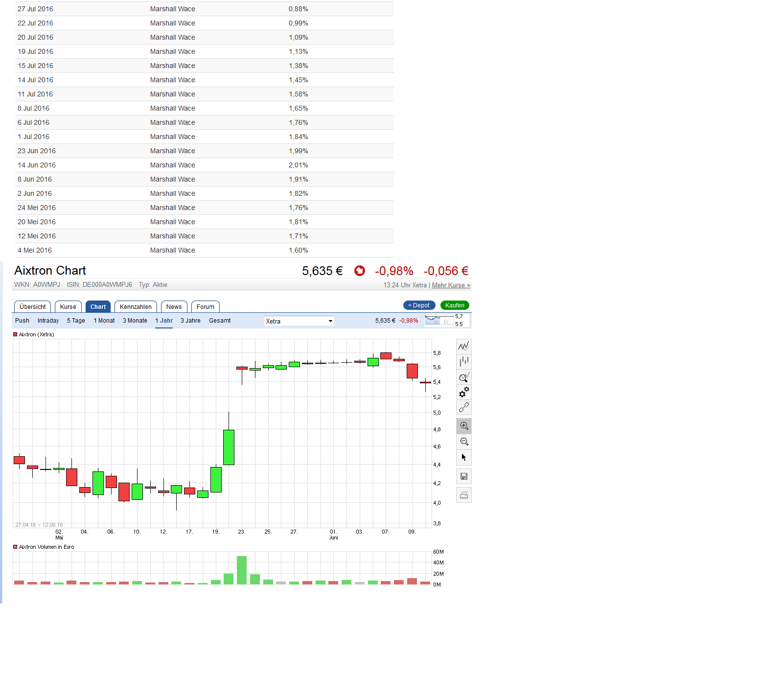The image size is (783, 700).
Task: Click red legend square for Aixtron (Xetra)
Action: pyautogui.click(x=15, y=334)
